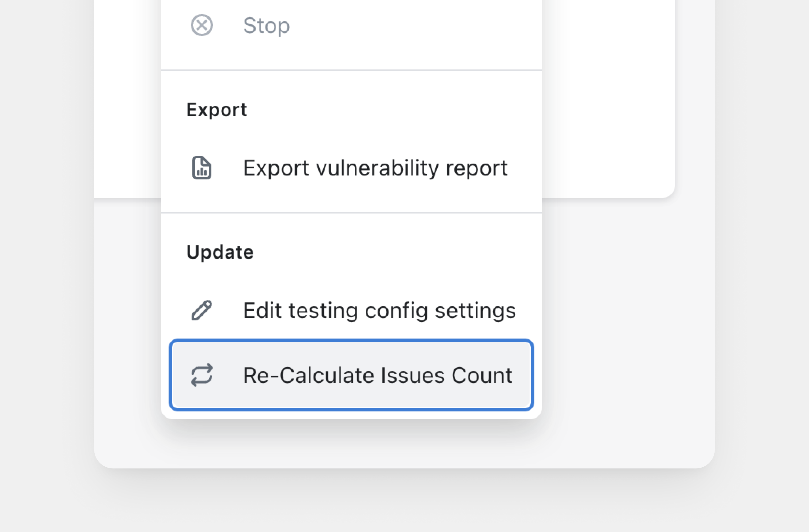Choose Export vulnerability report
Image resolution: width=809 pixels, height=532 pixels.
tap(375, 168)
